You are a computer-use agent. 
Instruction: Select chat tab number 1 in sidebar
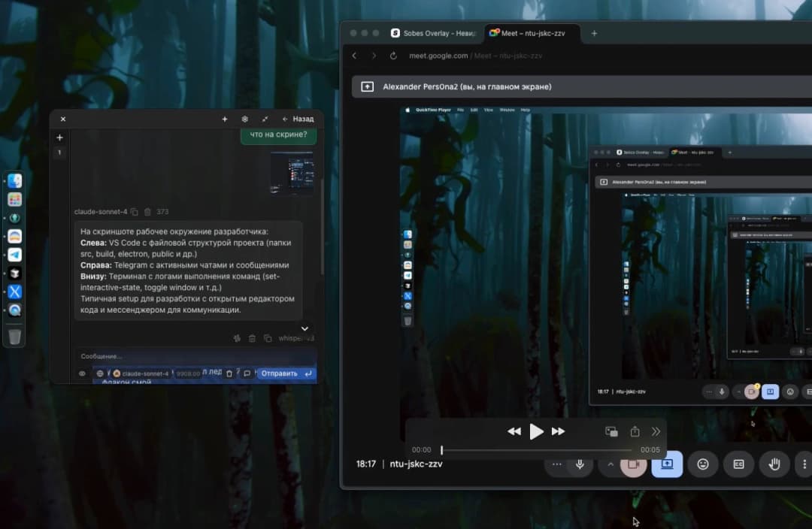[x=59, y=153]
